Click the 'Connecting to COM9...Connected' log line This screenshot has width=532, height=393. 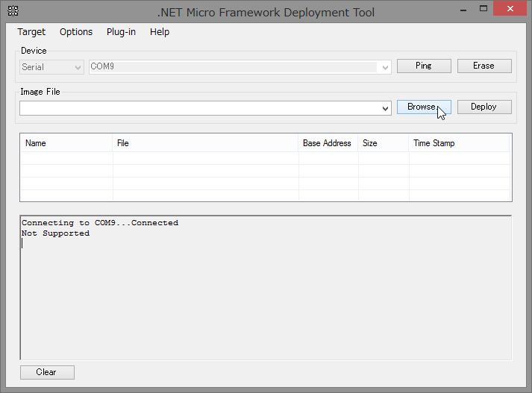click(100, 223)
